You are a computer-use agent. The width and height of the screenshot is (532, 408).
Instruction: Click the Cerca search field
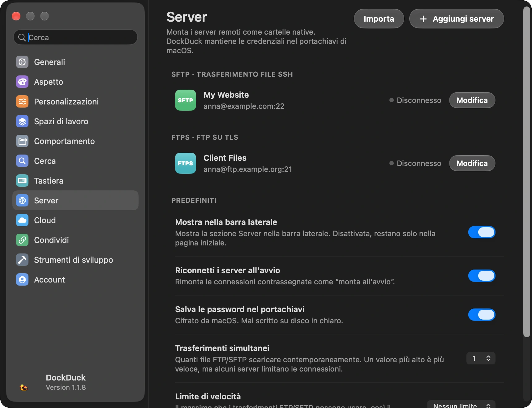[x=75, y=37]
